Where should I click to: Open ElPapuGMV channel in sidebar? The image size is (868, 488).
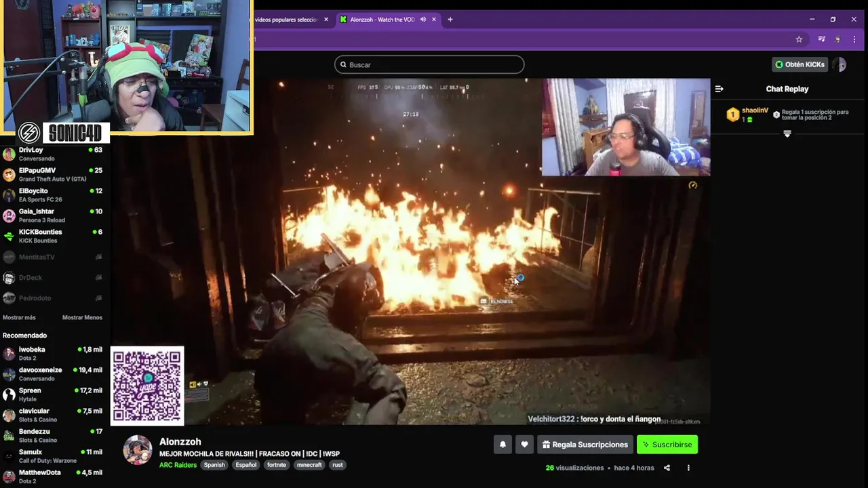tap(54, 174)
